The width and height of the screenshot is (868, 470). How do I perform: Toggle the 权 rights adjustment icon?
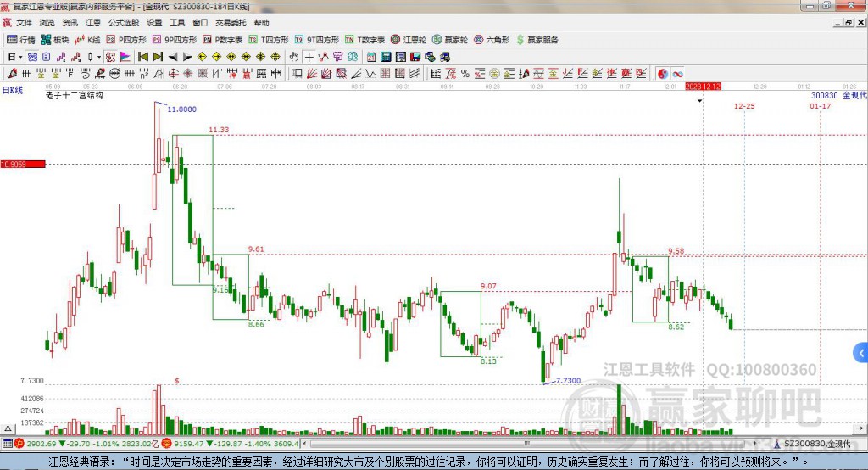coord(110,57)
